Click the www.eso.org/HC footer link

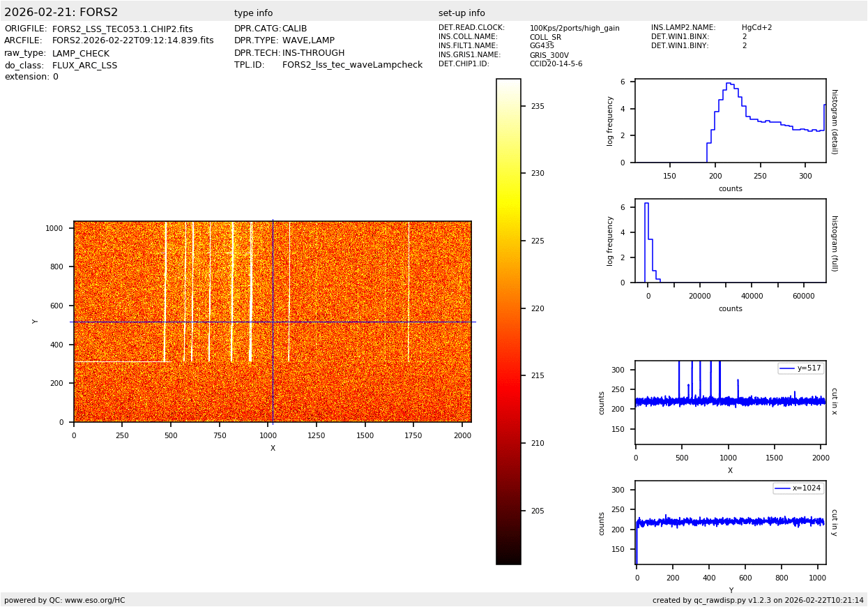95,601
